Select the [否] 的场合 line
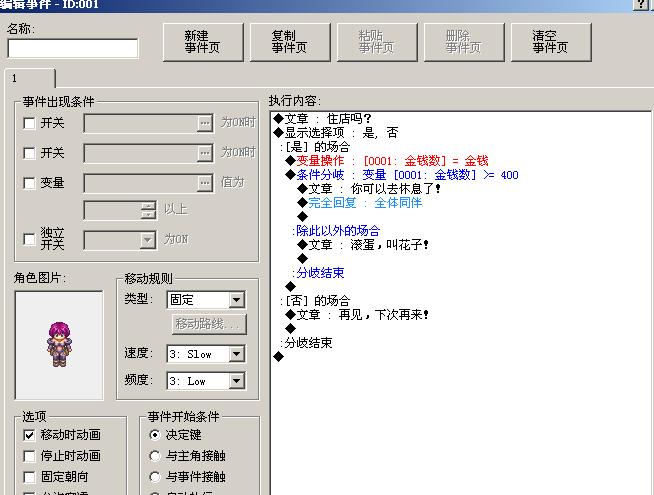Viewport: 654px width, 495px height. click(315, 301)
